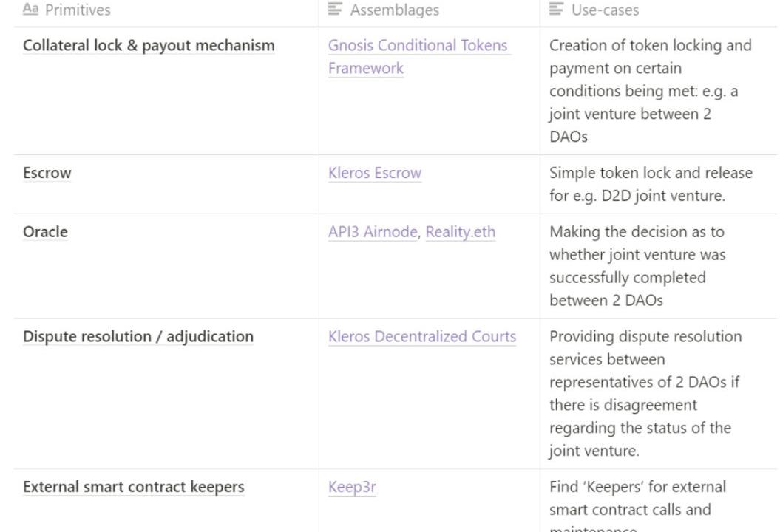Screen dimensions: 780x532
Task: Click the text-property icon beside Use-cases
Action: click(556, 9)
